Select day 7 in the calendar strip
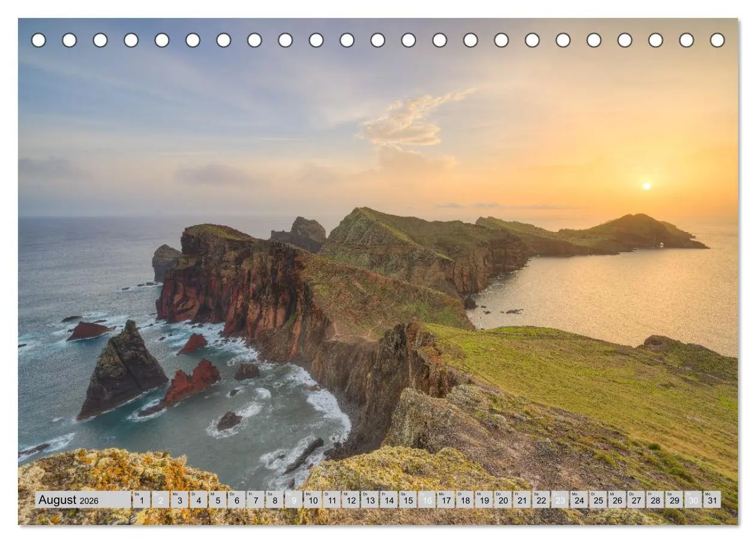The width and height of the screenshot is (756, 543). [x=256, y=500]
